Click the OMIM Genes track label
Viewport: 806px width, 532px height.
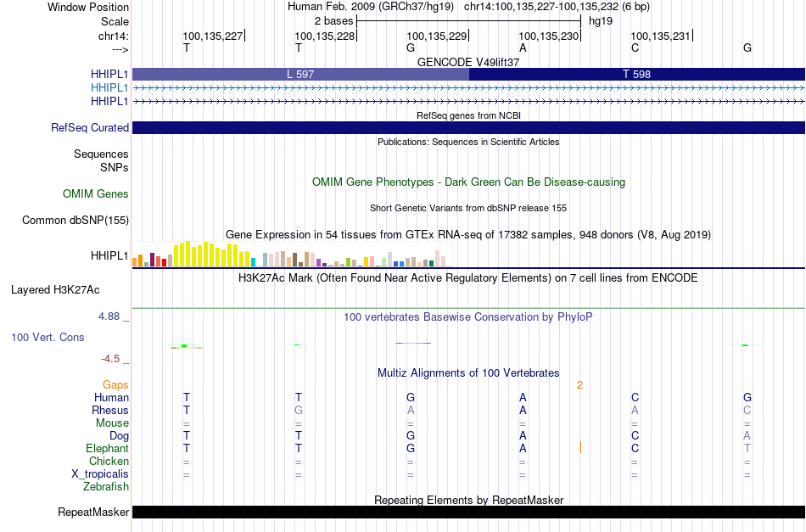96,193
